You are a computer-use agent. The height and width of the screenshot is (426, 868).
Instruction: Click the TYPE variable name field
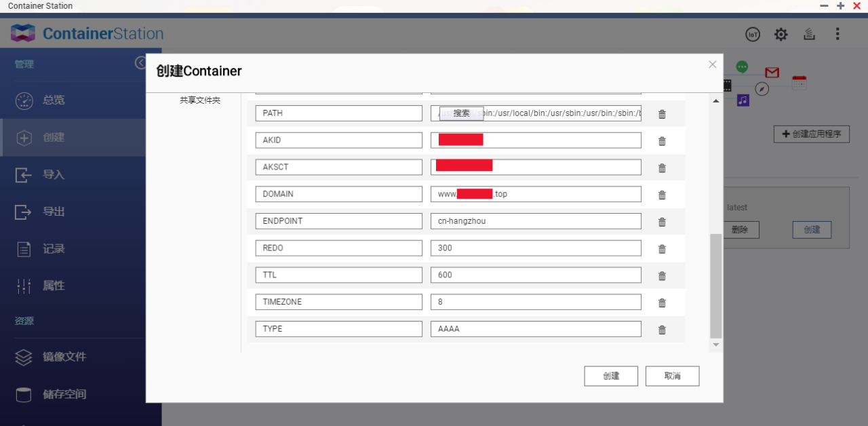[x=339, y=329]
